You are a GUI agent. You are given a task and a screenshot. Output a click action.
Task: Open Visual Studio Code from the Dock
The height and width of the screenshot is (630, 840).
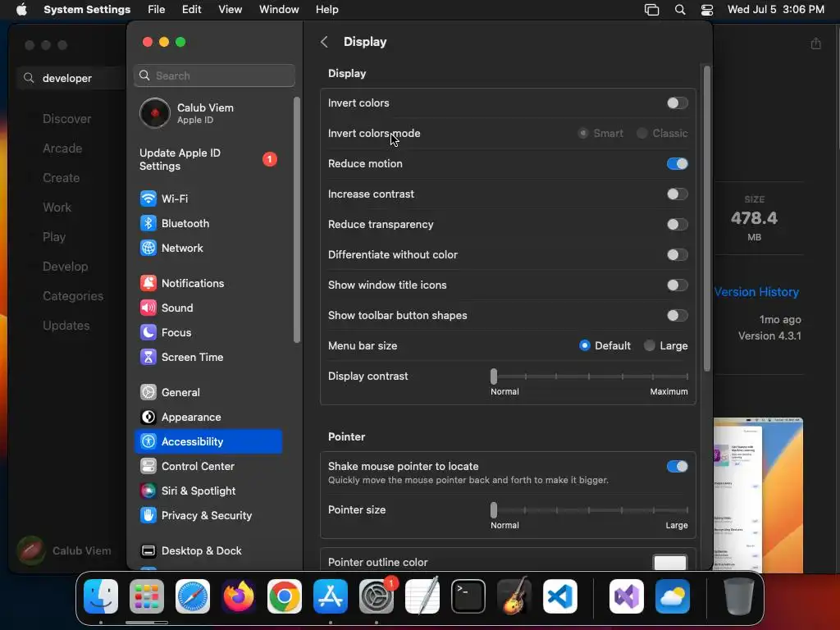click(560, 596)
